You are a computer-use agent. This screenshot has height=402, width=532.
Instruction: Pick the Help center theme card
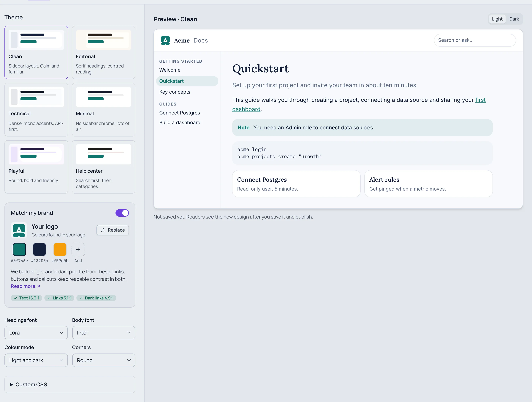[x=104, y=167]
